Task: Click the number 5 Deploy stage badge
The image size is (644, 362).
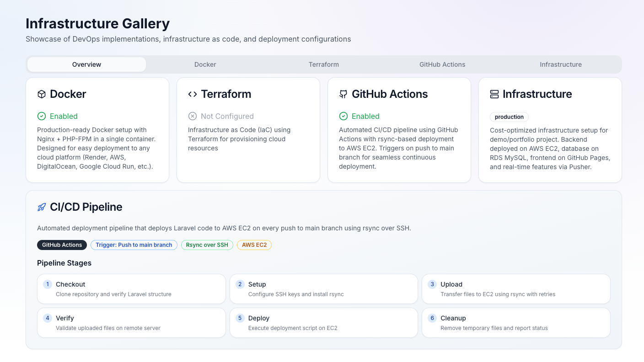Action: [x=240, y=318]
